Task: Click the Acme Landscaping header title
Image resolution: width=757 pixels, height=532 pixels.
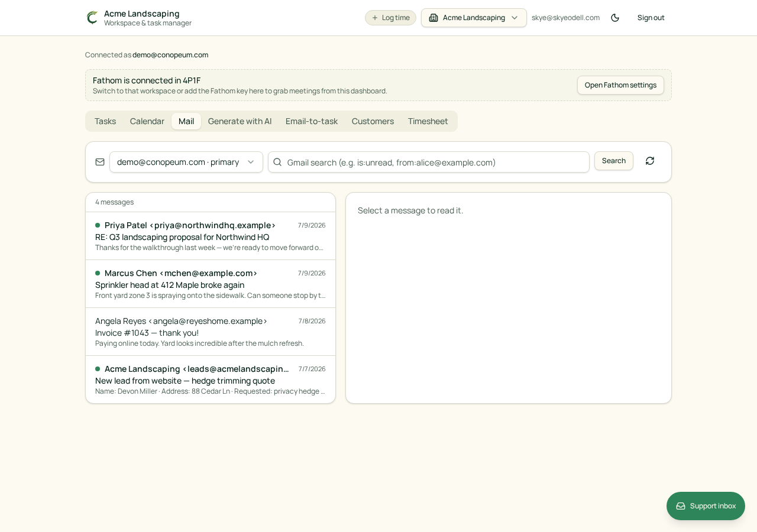Action: pos(142,13)
